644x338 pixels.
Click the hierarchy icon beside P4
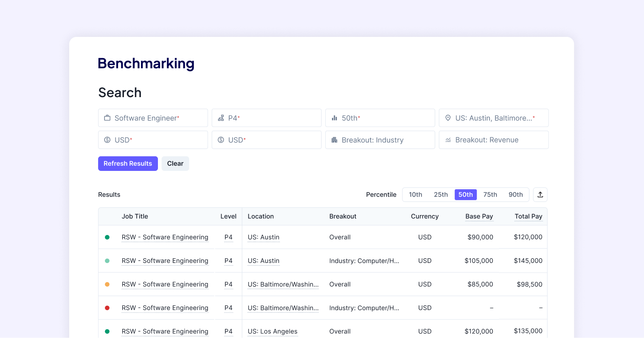click(x=221, y=118)
